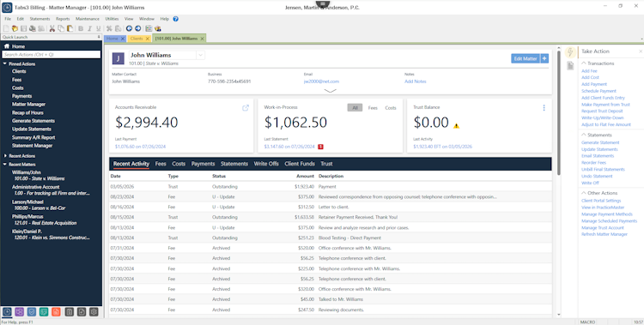Open the John Williams matter dropdown
The width and height of the screenshot is (644, 325).
pos(200,55)
